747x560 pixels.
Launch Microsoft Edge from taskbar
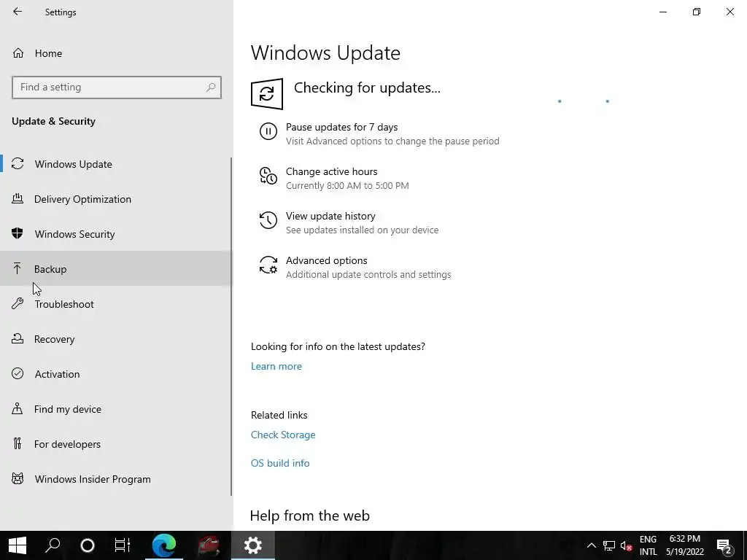164,545
